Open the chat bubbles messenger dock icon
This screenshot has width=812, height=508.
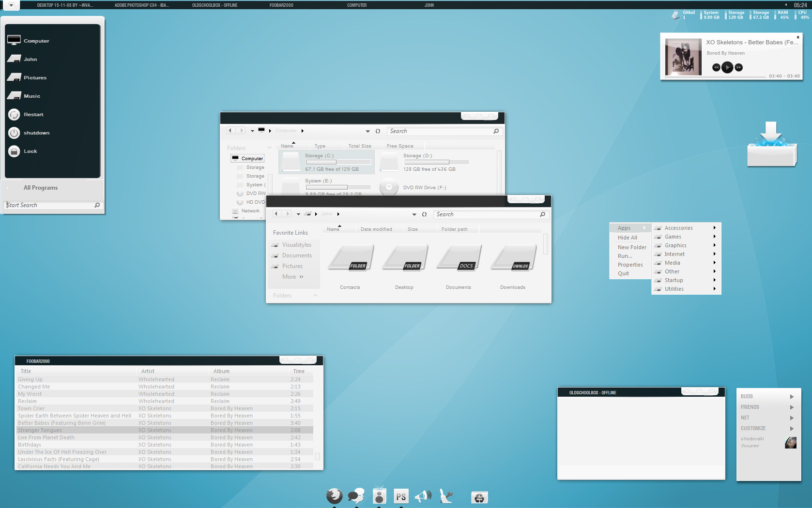(356, 496)
